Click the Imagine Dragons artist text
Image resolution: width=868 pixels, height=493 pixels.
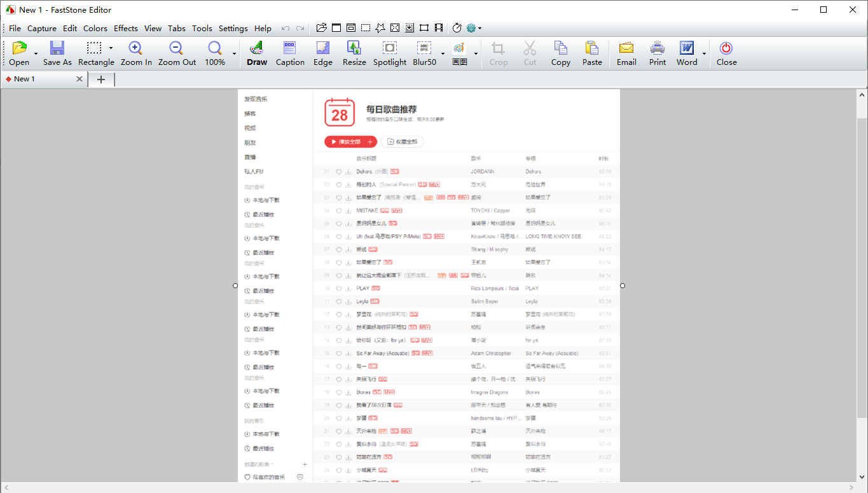[x=490, y=392]
